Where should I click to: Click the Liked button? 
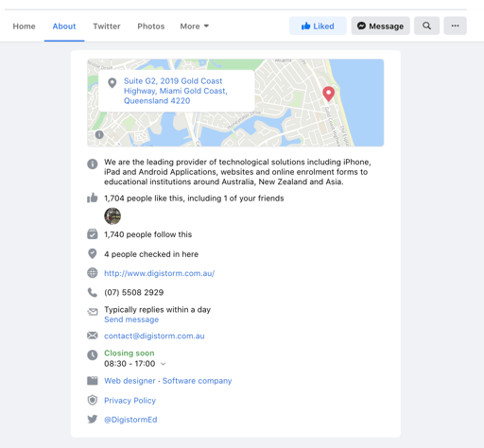[x=318, y=26]
